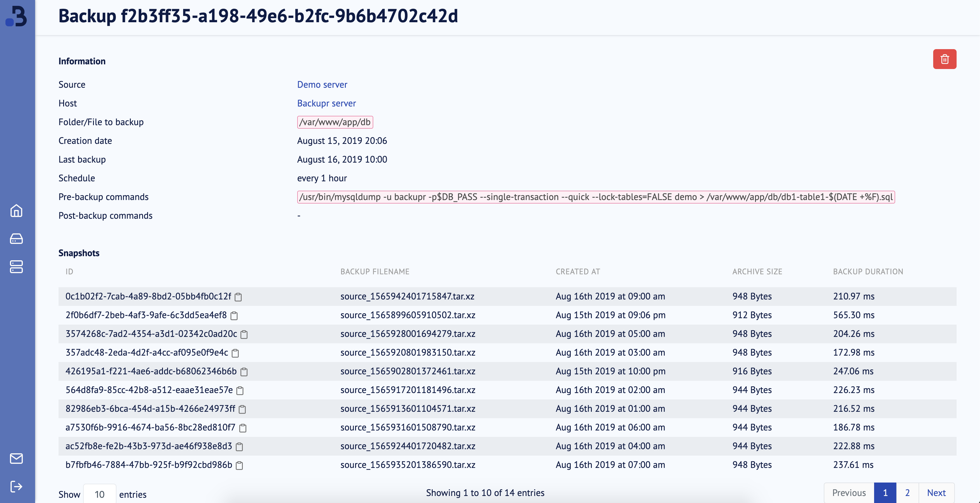Click filename source_1565902801372461.tar.xz
This screenshot has width=980, height=503.
click(x=408, y=371)
